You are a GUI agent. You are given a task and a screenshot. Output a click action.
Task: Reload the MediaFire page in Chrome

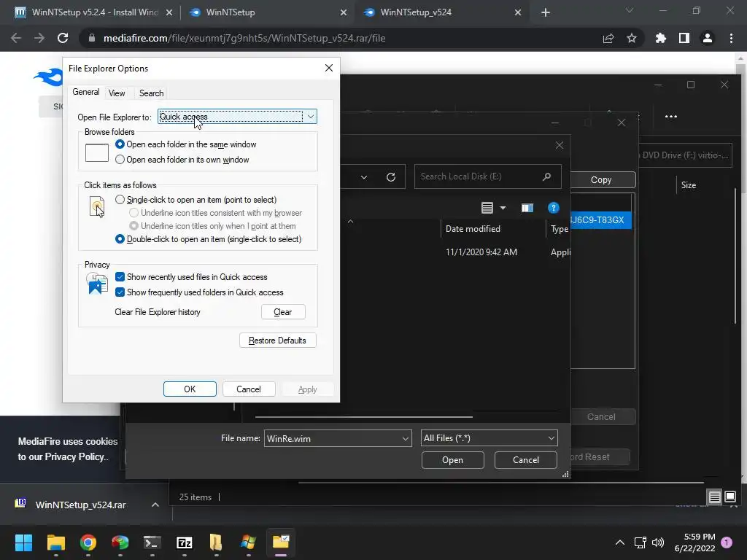coord(63,38)
